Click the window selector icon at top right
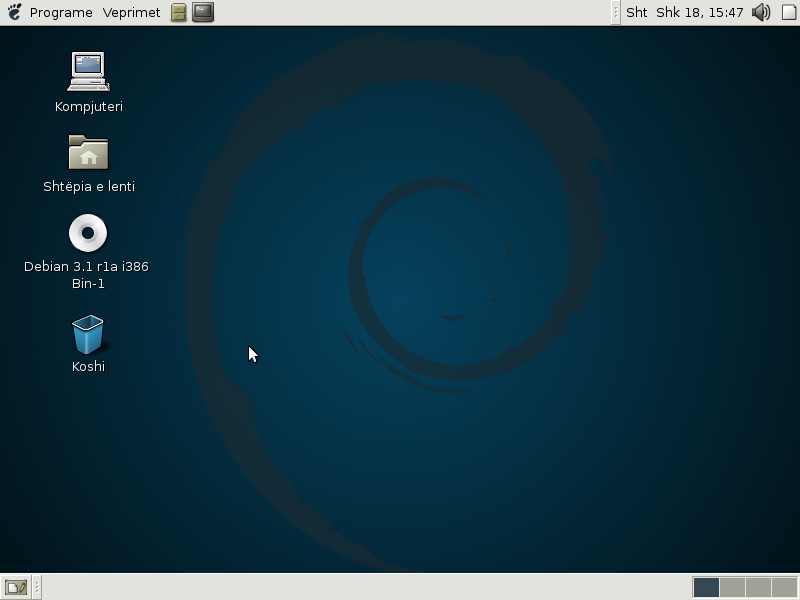800x600 pixels. point(789,12)
